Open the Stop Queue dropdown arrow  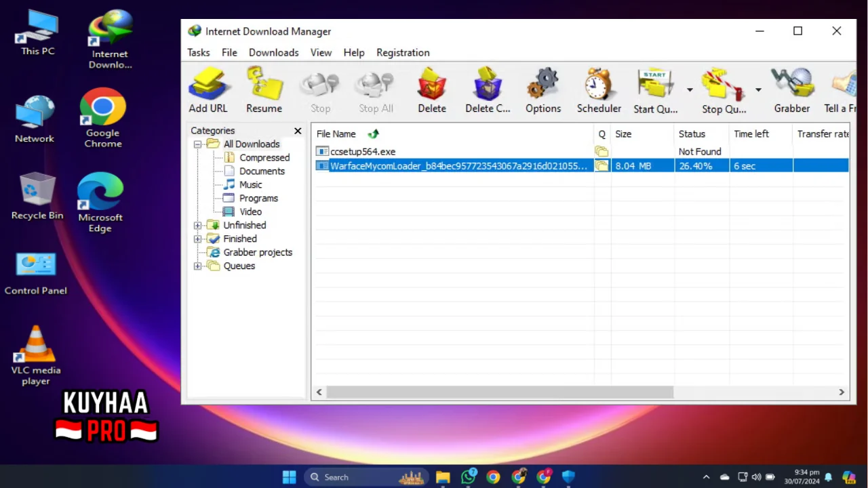758,89
